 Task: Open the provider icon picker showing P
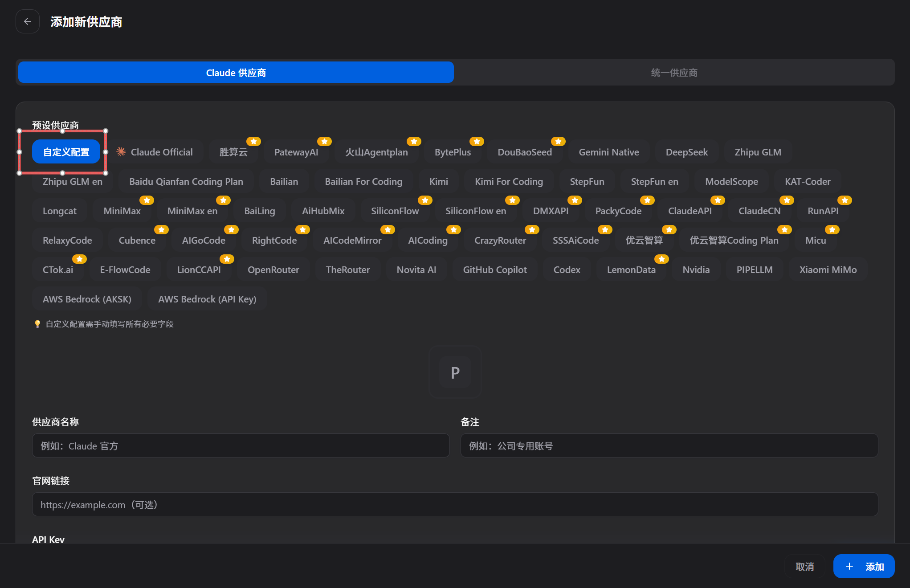[x=455, y=372]
